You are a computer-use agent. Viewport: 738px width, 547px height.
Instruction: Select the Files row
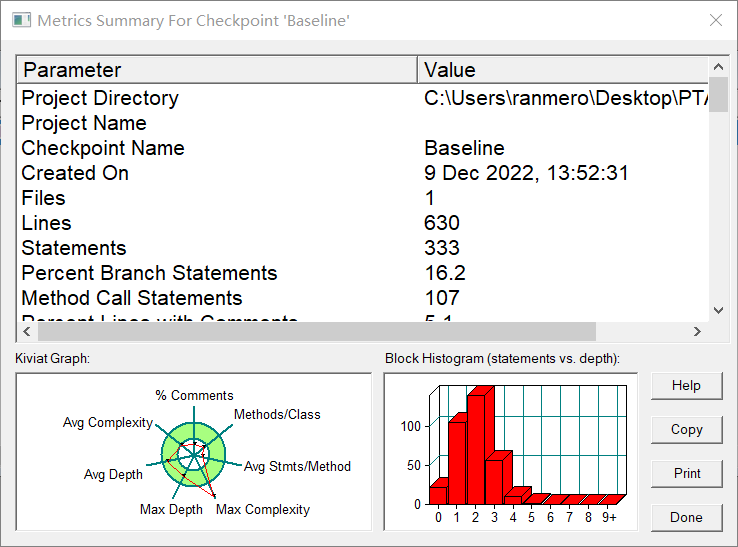(362, 198)
